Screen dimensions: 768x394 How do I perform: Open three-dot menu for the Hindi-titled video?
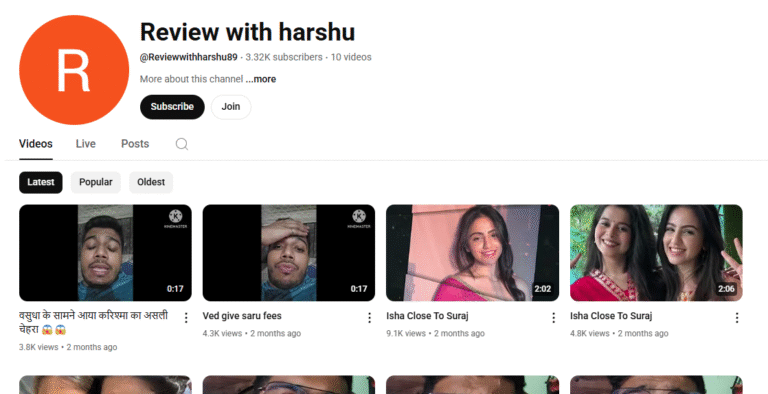click(186, 318)
